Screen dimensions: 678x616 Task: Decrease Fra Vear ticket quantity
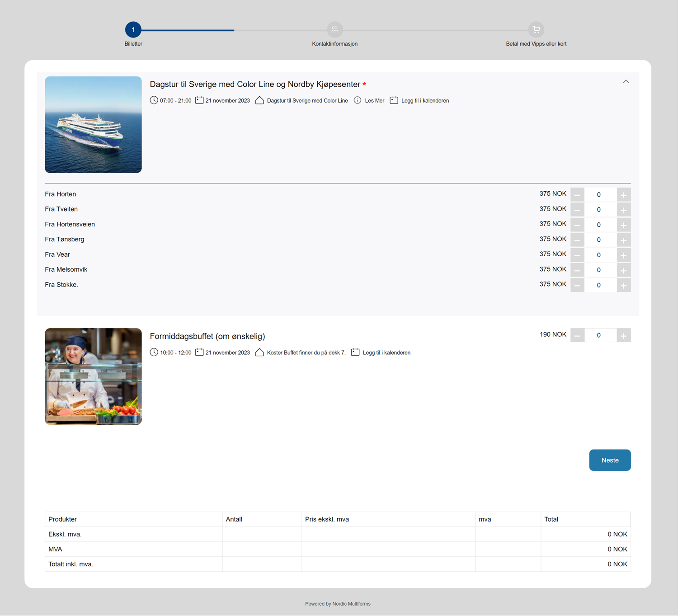click(x=577, y=255)
